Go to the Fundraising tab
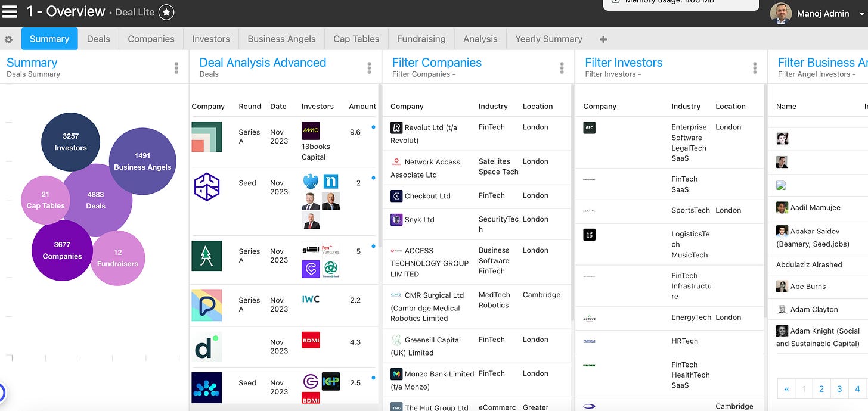 421,39
